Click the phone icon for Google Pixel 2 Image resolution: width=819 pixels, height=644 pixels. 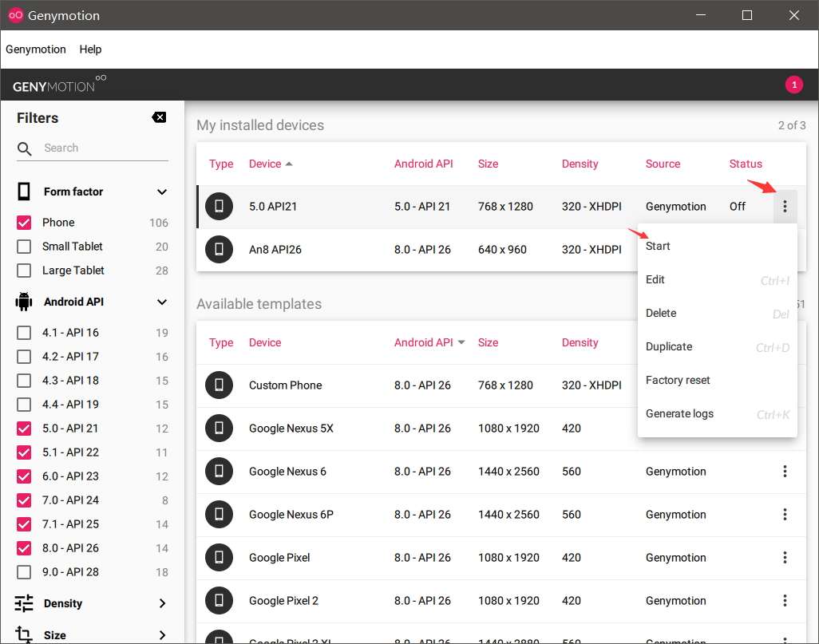pyautogui.click(x=219, y=601)
